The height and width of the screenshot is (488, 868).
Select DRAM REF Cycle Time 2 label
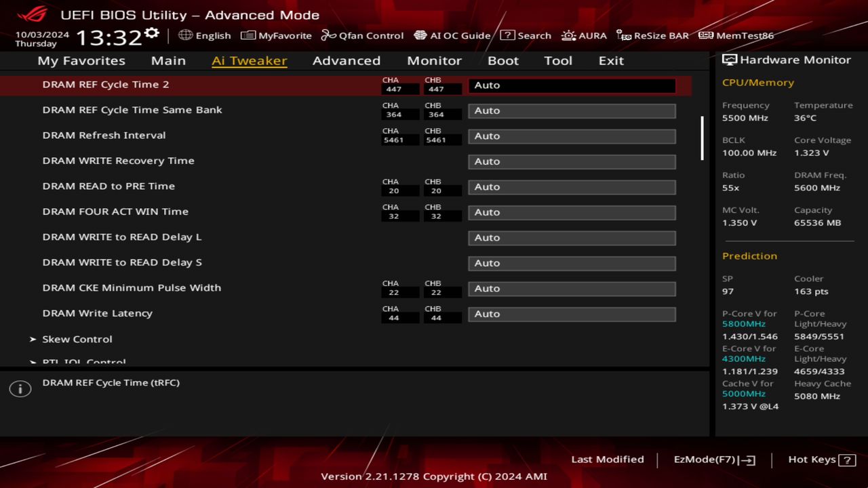106,84
